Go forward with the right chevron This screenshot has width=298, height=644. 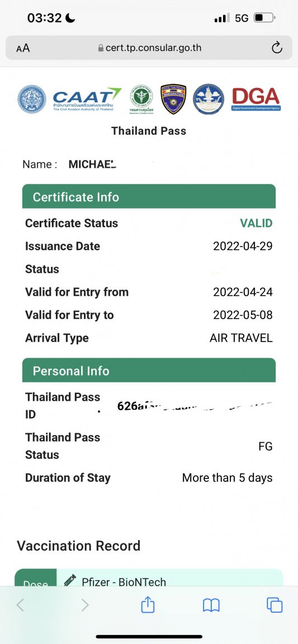[84, 604]
